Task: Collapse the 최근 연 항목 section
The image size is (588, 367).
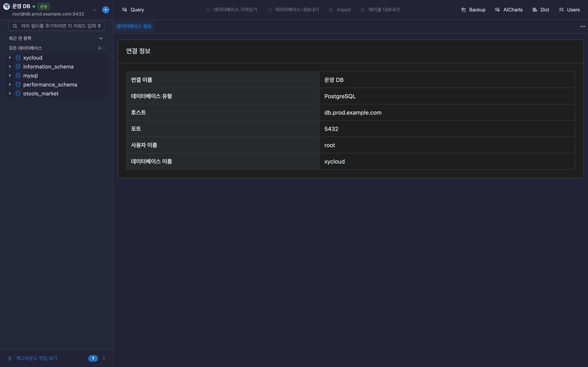Action: click(101, 38)
